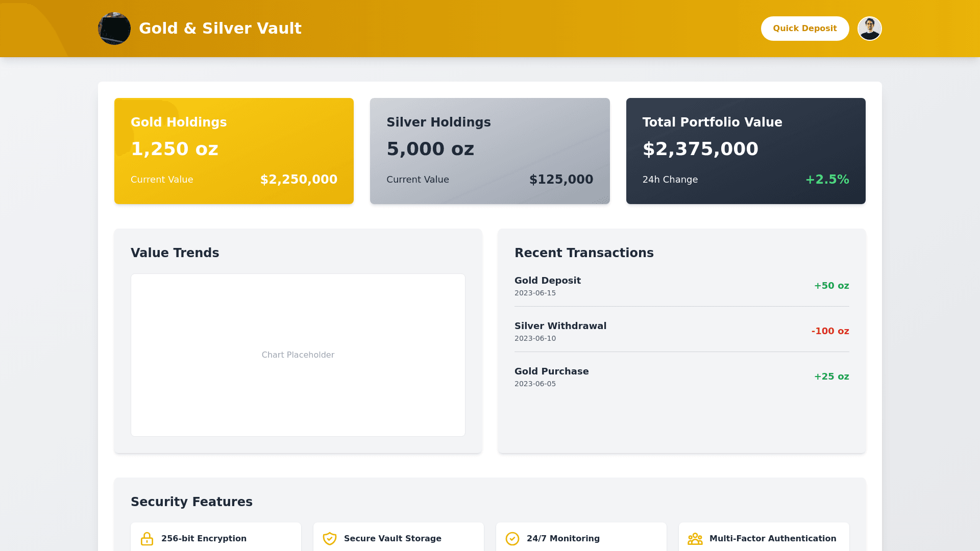The height and width of the screenshot is (551, 980).
Task: Open the Total Portfolio Value card
Action: pyautogui.click(x=745, y=151)
